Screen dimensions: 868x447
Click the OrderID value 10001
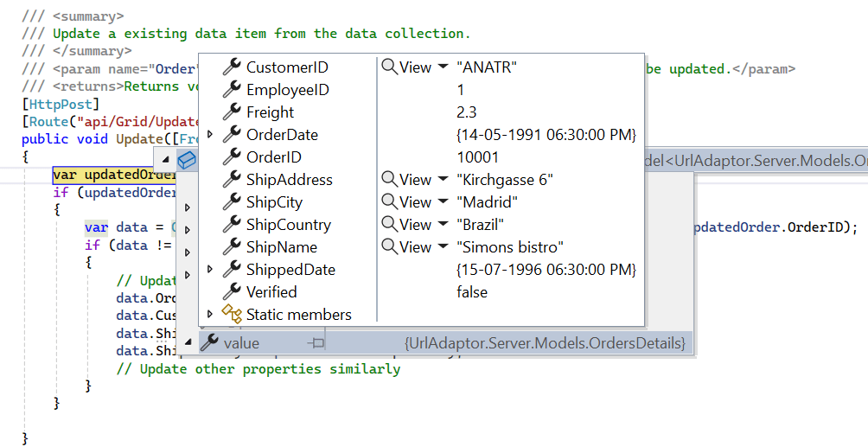[x=475, y=157]
